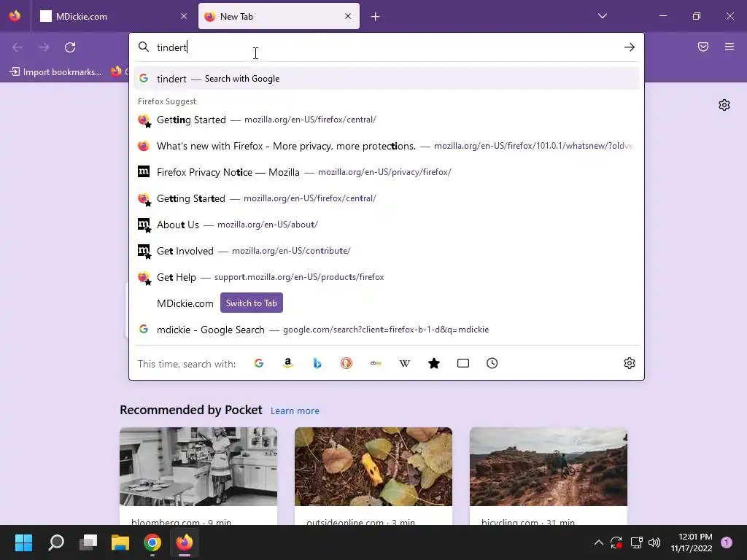Click in the address bar text field
747x560 pixels.
(x=386, y=47)
